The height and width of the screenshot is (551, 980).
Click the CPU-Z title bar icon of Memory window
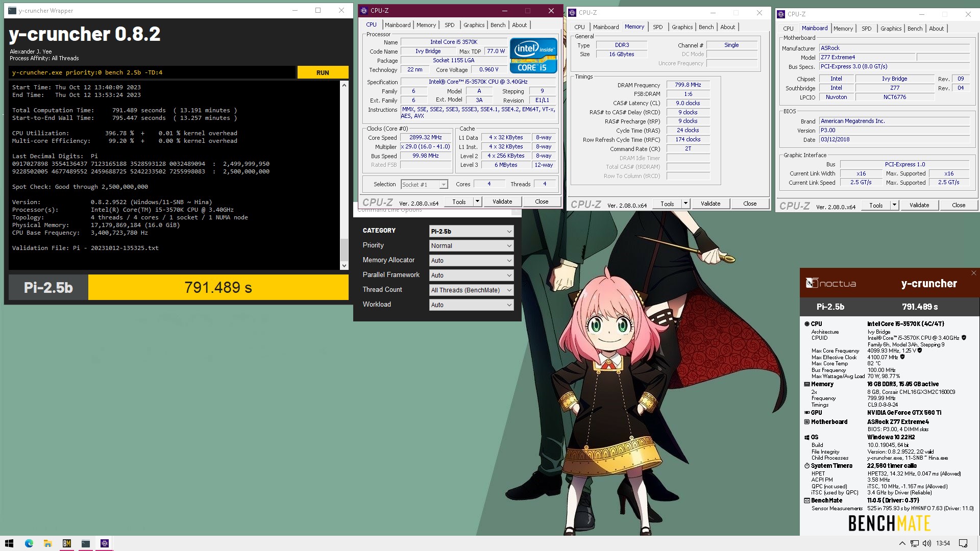(572, 12)
